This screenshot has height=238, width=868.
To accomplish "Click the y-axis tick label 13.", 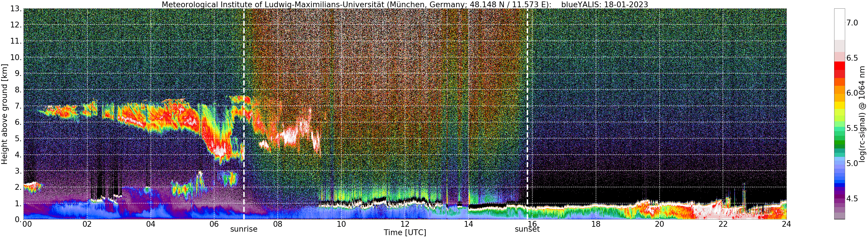I will click(16, 9).
